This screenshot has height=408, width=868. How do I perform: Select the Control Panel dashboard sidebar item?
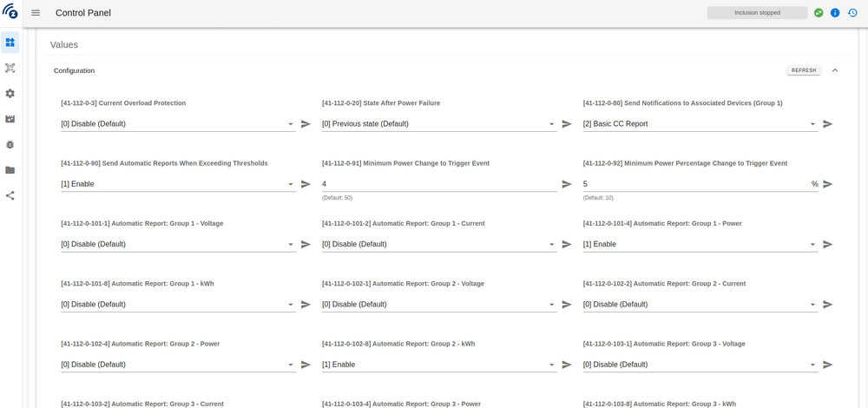[10, 42]
